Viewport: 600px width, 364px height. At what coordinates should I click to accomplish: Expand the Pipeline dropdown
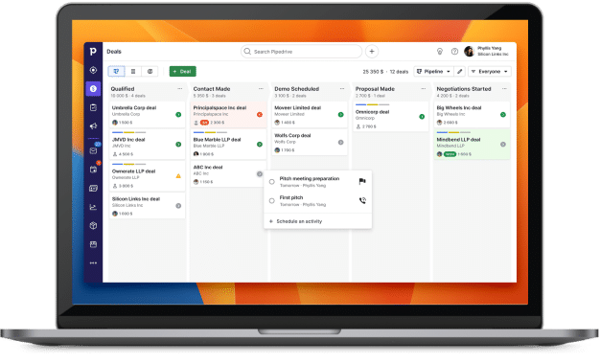point(433,72)
